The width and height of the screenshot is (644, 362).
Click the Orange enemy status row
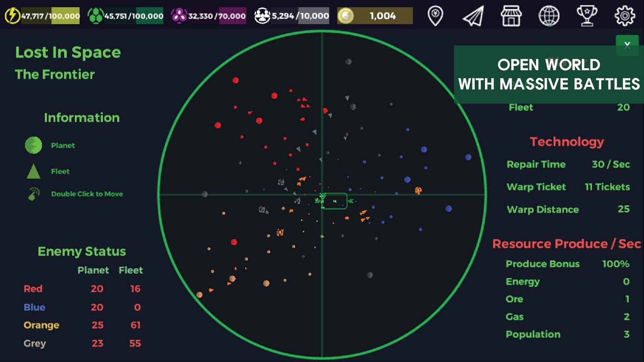[x=82, y=325]
